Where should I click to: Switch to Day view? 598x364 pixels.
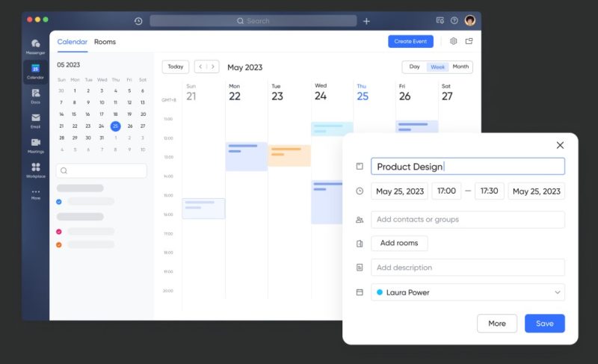415,67
